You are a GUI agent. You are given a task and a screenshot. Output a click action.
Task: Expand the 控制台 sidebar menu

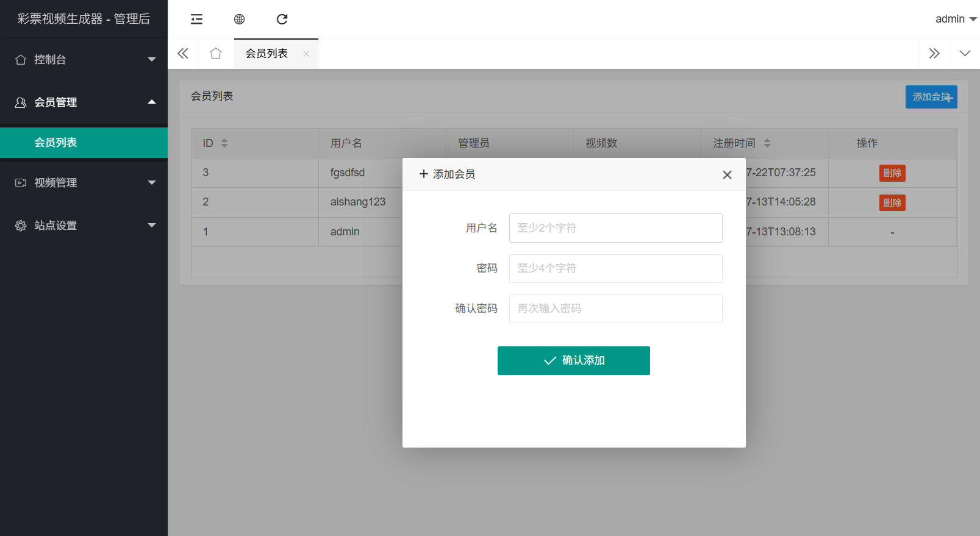(84, 60)
